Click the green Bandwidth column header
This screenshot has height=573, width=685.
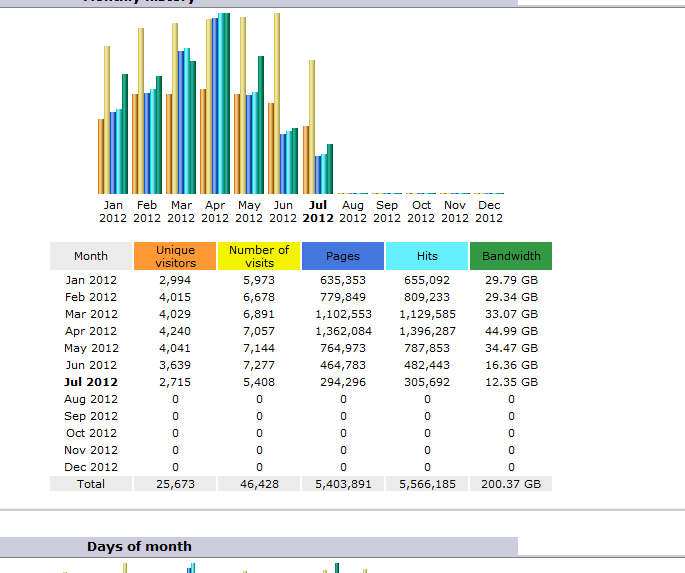(x=511, y=256)
